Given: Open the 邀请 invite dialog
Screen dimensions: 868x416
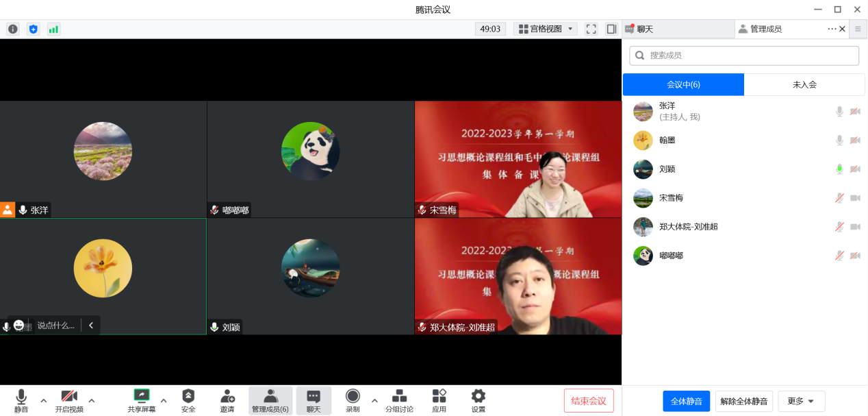Looking at the screenshot, I should [227, 400].
